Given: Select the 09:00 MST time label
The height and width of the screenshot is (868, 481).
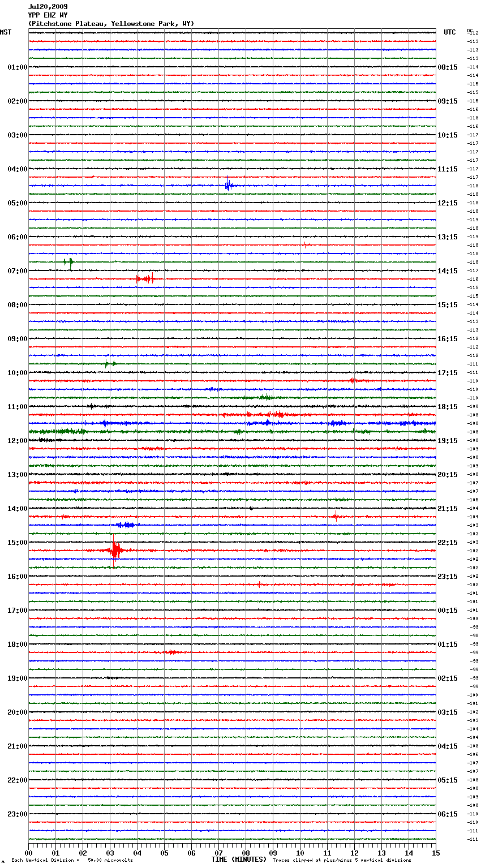Looking at the screenshot, I should 17,339.
